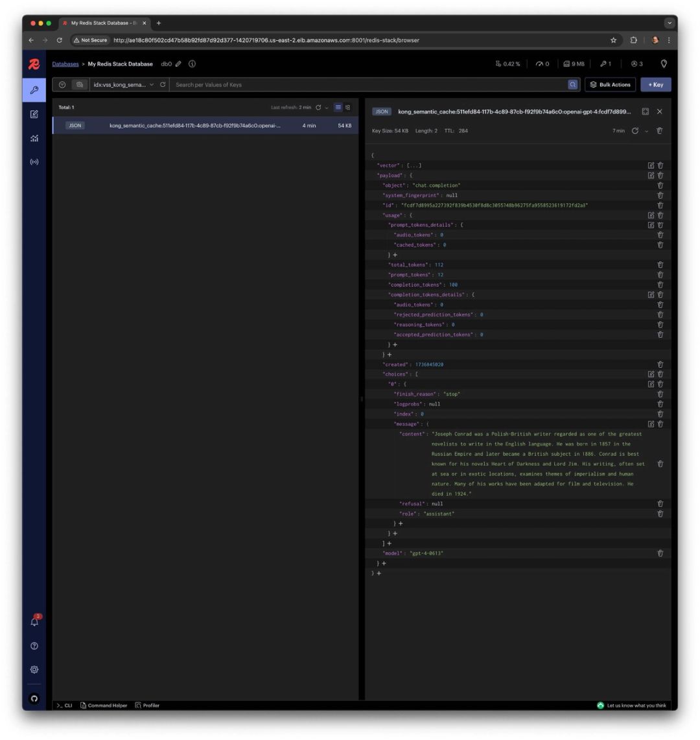This screenshot has height=740, width=700.
Task: Toggle filter by key type
Action: (62, 84)
